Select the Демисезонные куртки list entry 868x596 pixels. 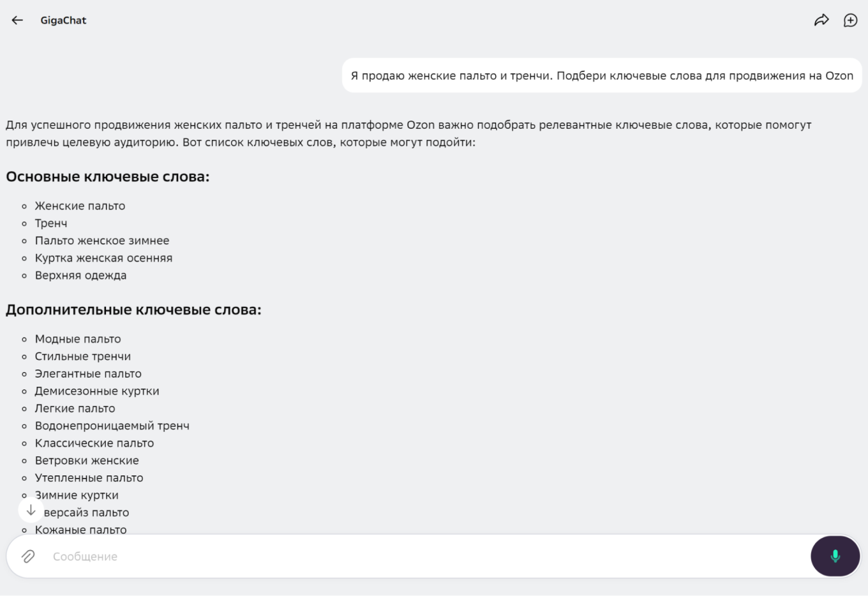pos(97,391)
